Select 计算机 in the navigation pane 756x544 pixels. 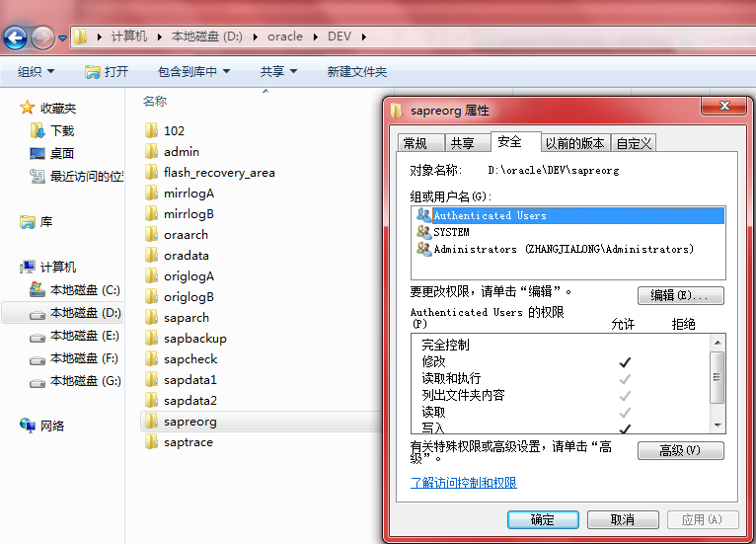tap(48, 267)
